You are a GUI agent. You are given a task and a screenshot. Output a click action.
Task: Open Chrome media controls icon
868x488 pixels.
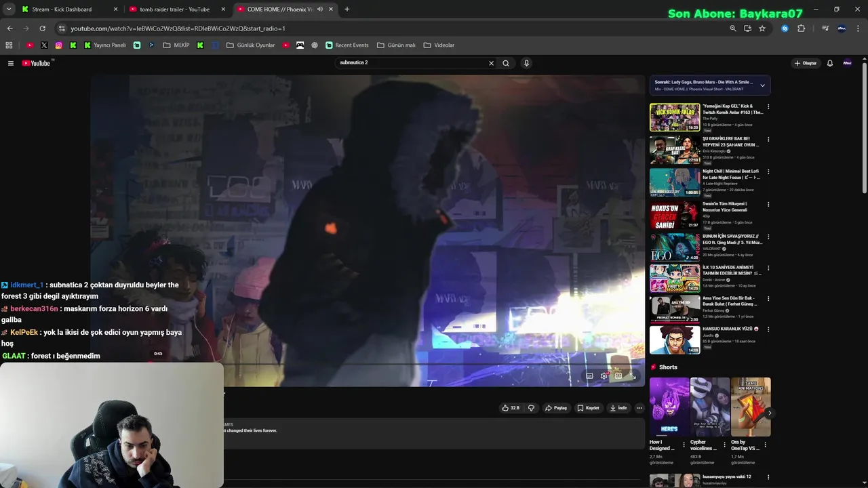825,28
